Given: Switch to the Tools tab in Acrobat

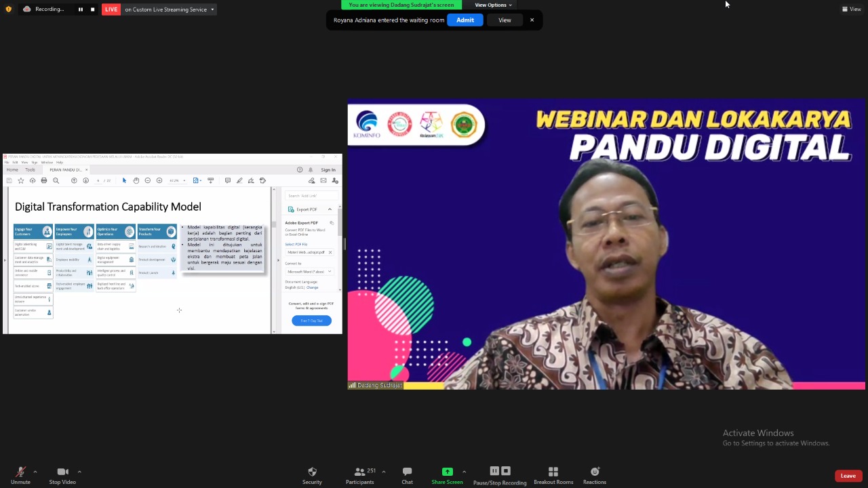Looking at the screenshot, I should 30,169.
